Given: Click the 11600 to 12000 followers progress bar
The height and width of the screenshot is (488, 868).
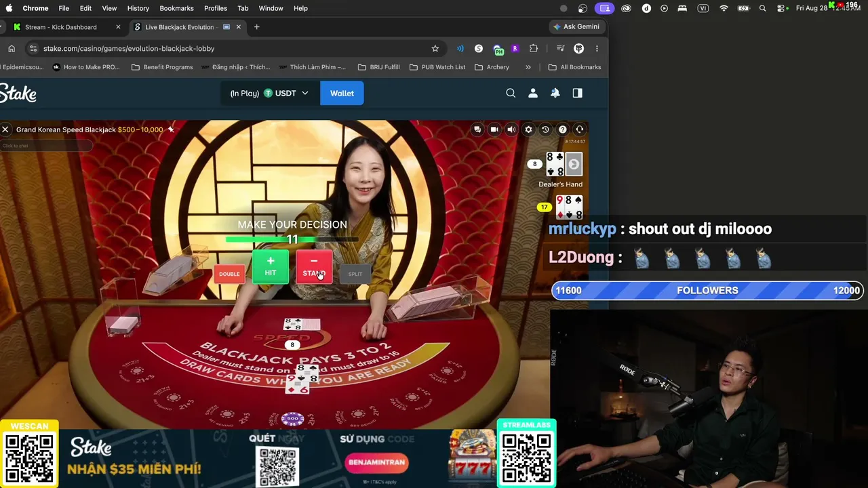Looking at the screenshot, I should 707,290.
